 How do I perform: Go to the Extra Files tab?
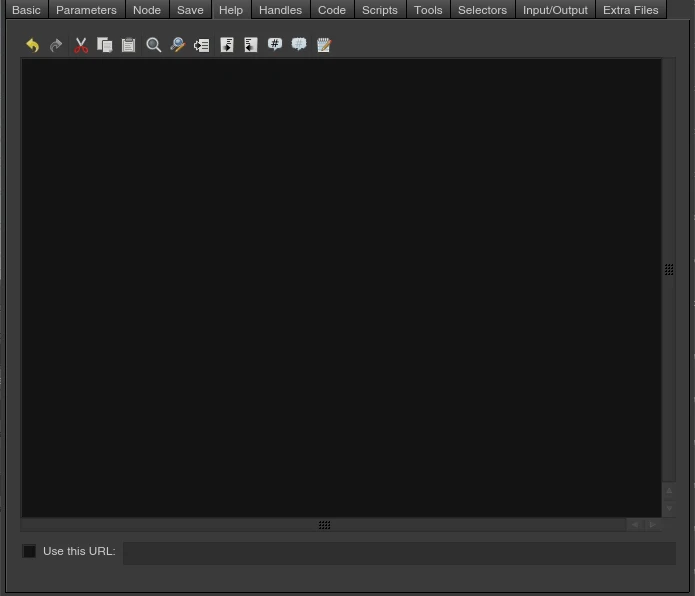point(631,10)
